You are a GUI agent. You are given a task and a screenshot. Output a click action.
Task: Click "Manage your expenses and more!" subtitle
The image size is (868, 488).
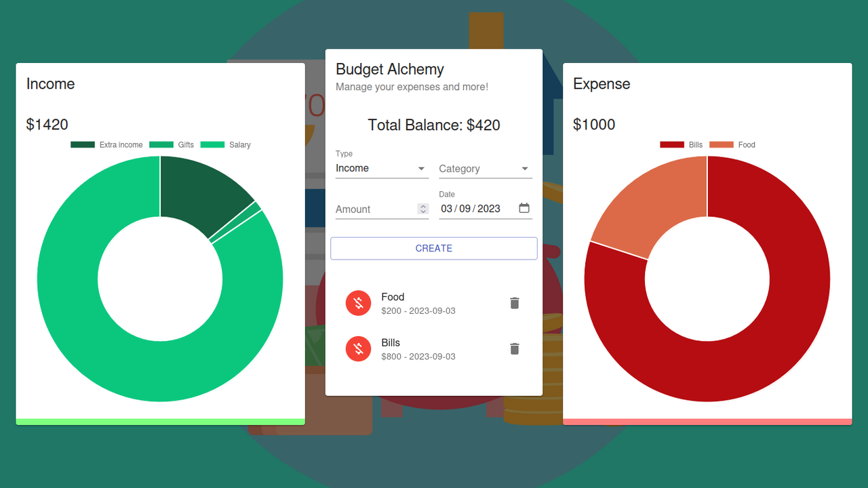click(412, 87)
